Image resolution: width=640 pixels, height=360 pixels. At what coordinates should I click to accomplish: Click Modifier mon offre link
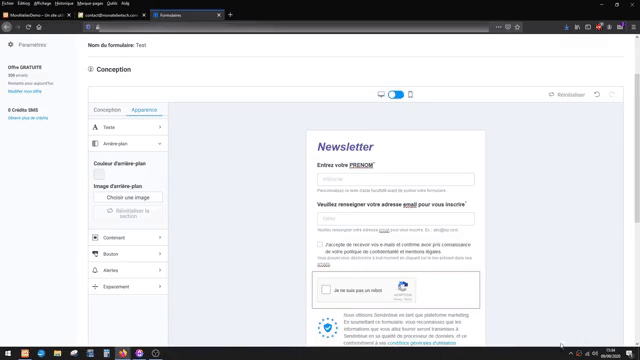tap(24, 91)
